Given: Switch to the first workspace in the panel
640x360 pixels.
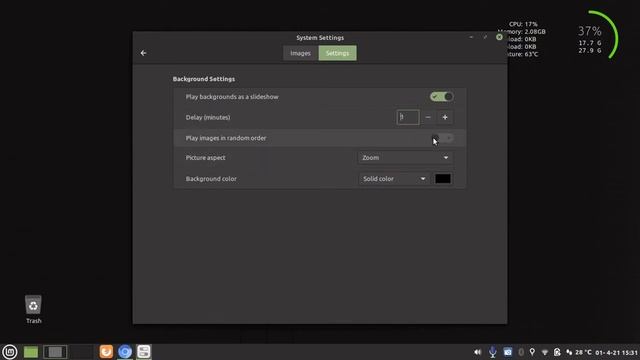Looking at the screenshot, I should pos(55,352).
